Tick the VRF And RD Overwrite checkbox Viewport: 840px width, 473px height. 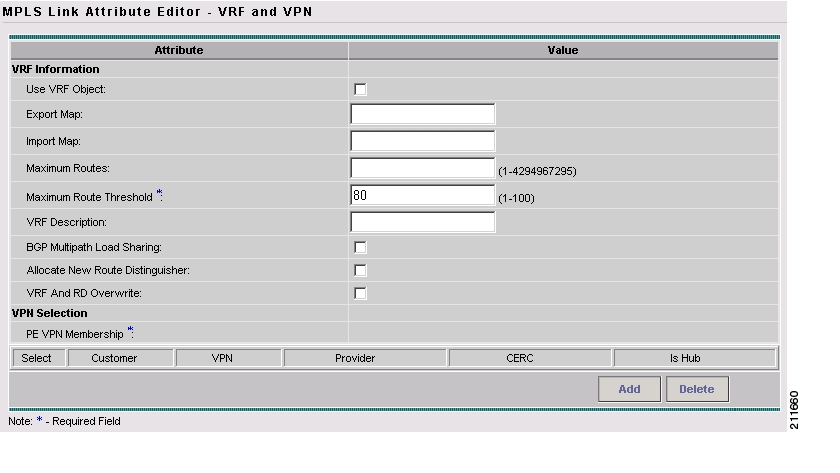[360, 293]
